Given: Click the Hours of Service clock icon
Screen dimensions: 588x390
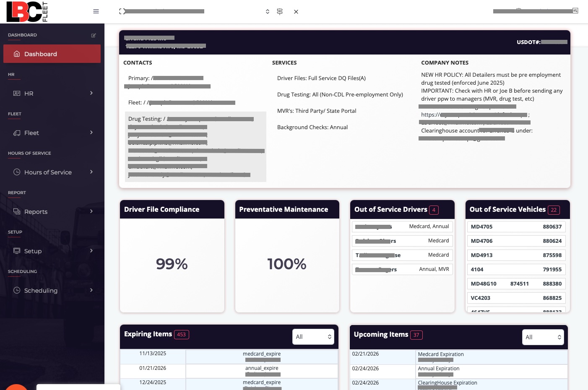Looking at the screenshot, I should point(17,172).
